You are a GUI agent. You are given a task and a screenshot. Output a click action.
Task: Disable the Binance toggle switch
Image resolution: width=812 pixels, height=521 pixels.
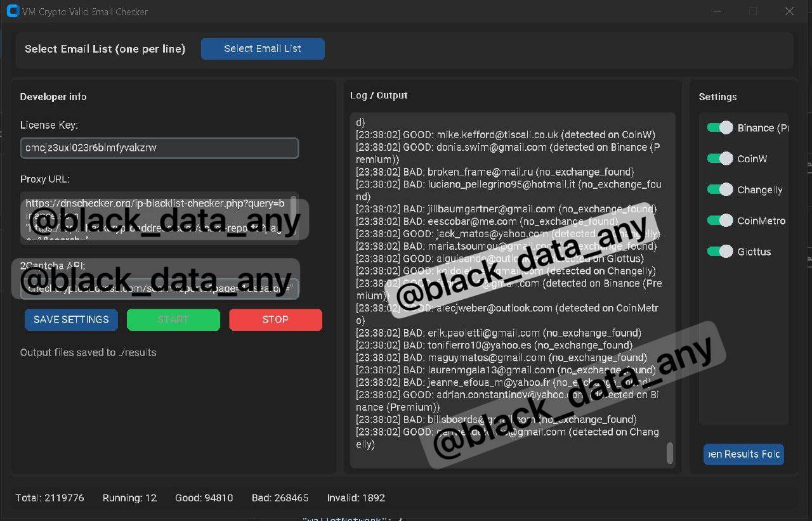point(720,128)
